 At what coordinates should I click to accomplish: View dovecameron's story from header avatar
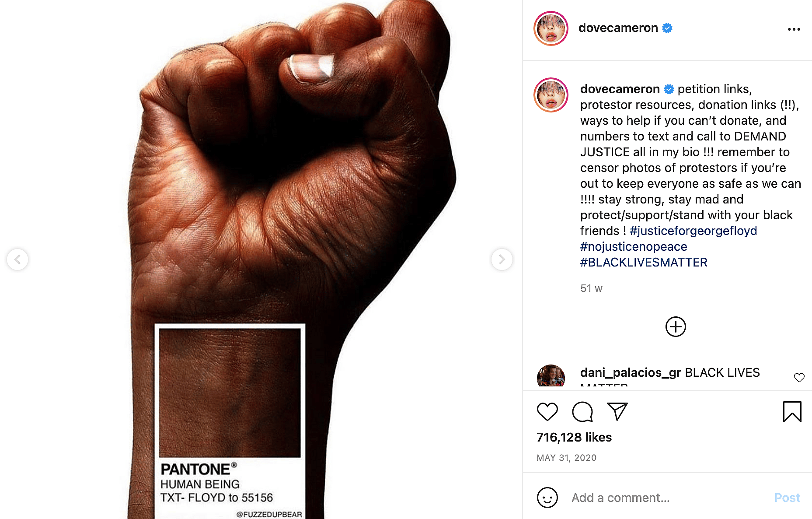551,28
